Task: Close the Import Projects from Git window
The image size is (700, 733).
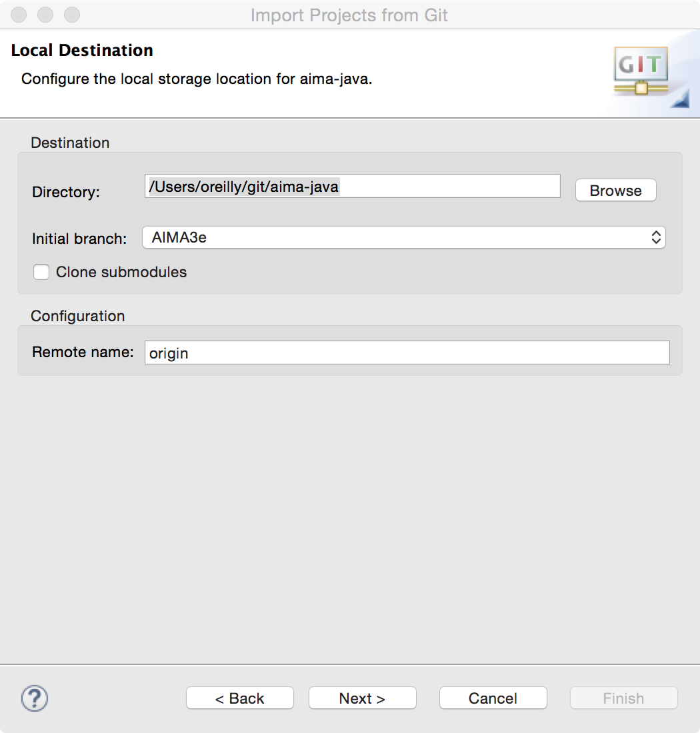Action: (19, 14)
